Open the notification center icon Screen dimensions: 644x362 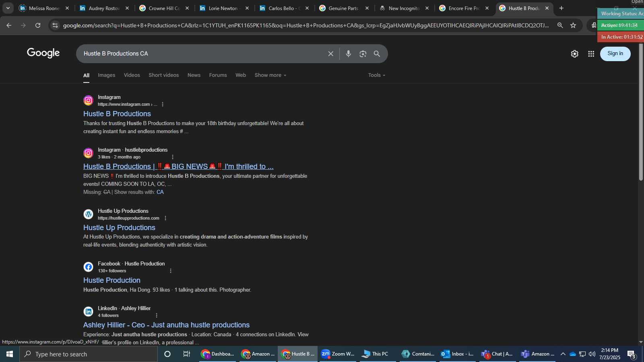point(632,354)
